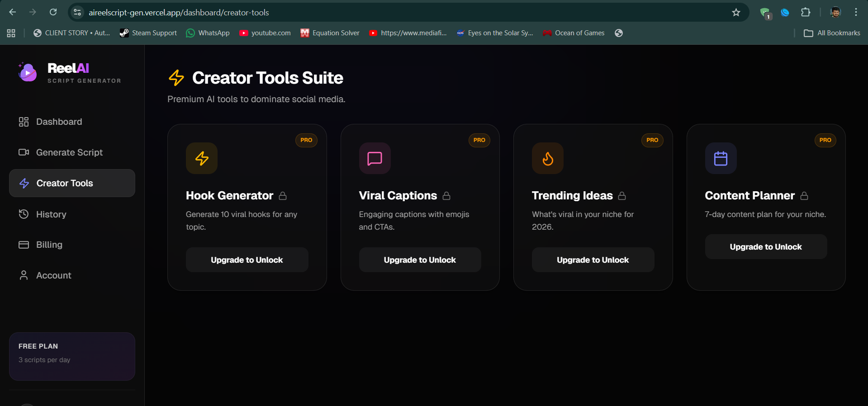Click the browser forward arrow
The height and width of the screenshot is (406, 868).
click(x=33, y=12)
